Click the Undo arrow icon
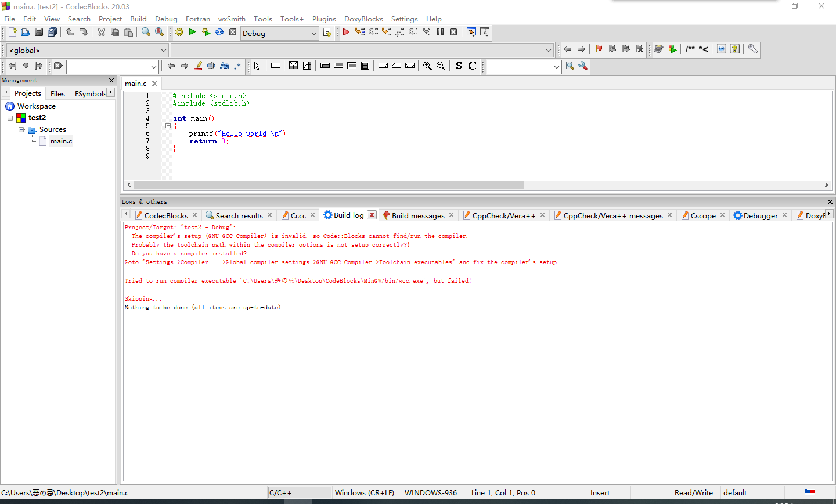 coord(70,33)
